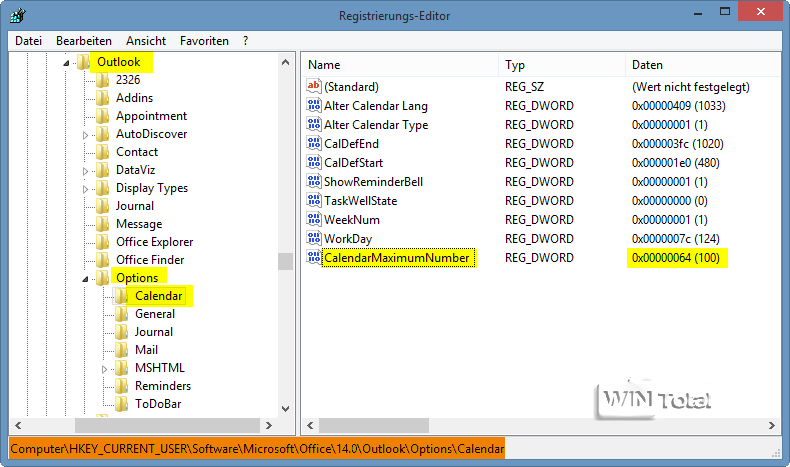The width and height of the screenshot is (790, 467).
Task: Select the Journal key under Options
Action: 154,332
